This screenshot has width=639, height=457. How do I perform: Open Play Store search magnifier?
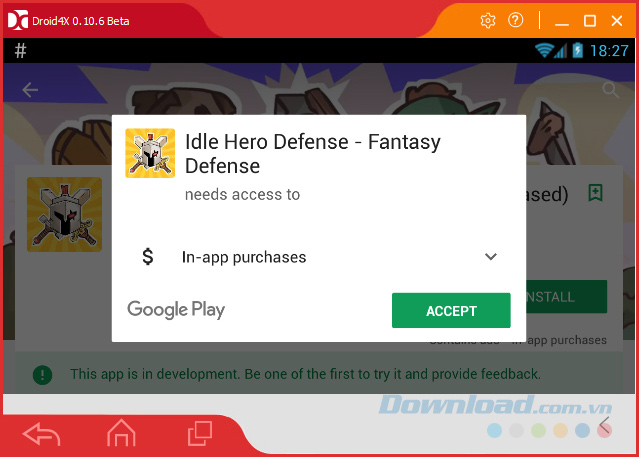tap(610, 90)
